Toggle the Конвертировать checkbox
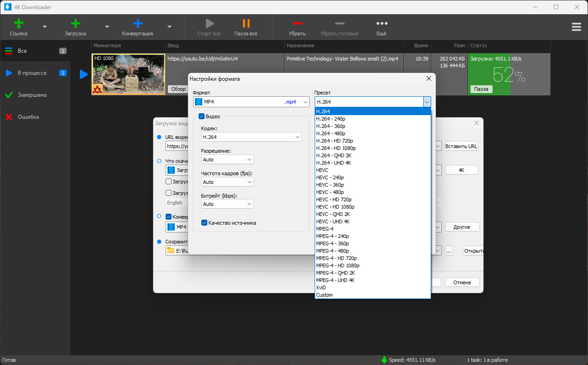 [168, 217]
